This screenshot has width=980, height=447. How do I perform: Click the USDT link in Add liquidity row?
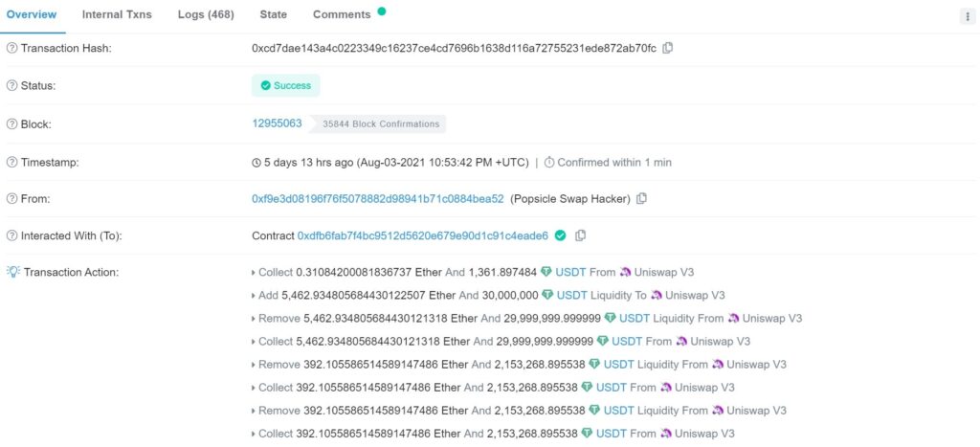(571, 296)
